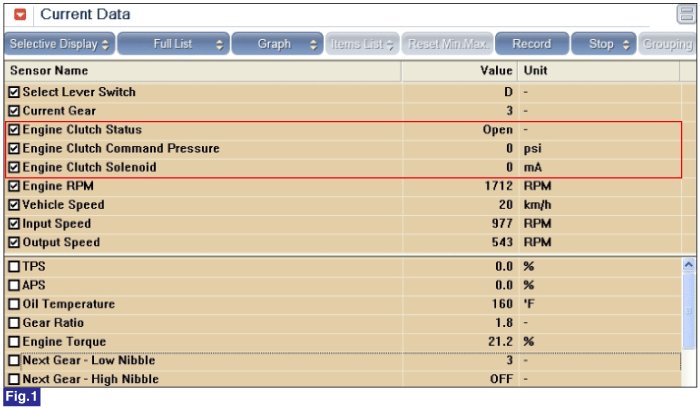Expand the Full List dropdown
Image resolution: width=700 pixels, height=408 pixels.
click(x=174, y=44)
